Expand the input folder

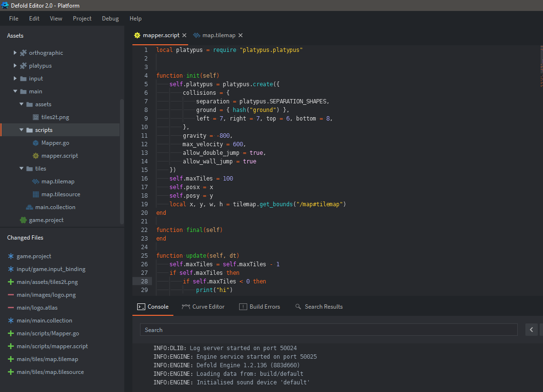15,79
